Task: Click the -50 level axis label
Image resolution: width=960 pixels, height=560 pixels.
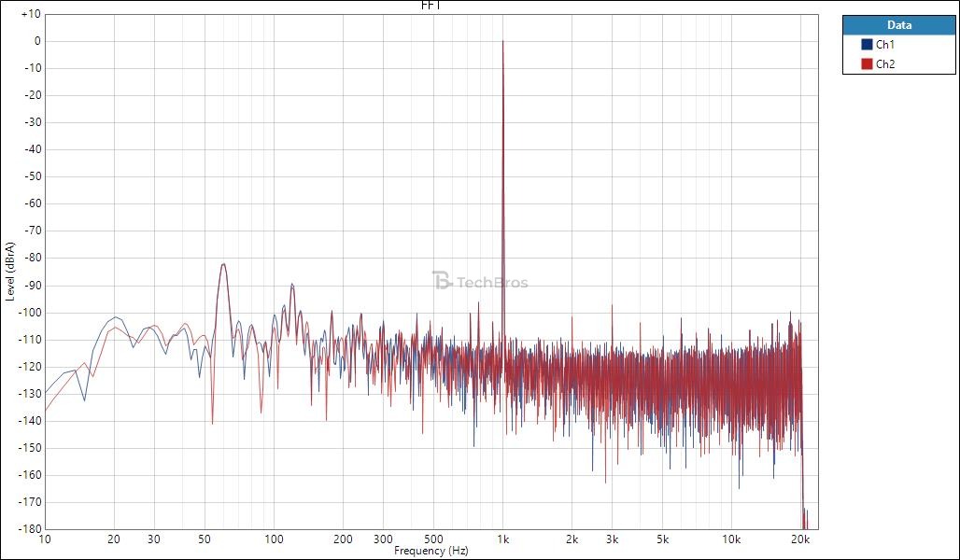Action: [31, 176]
